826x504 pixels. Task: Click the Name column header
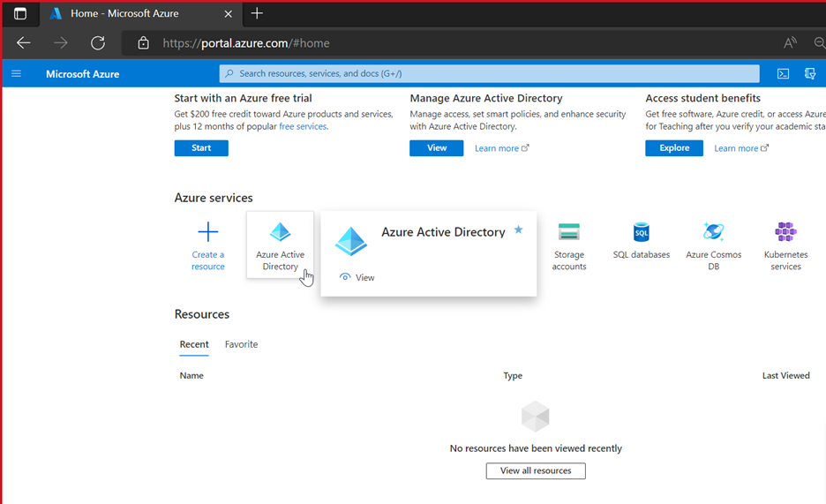(x=191, y=375)
